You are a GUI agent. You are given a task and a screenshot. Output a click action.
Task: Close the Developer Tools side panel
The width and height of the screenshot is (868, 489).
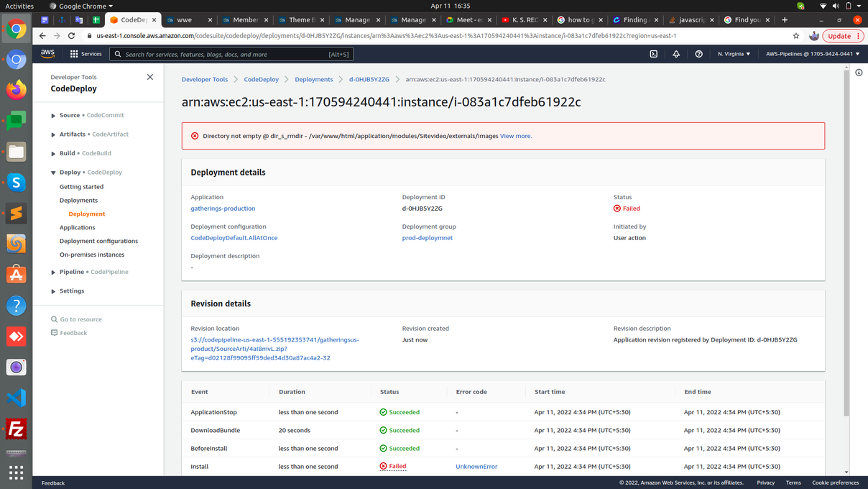pyautogui.click(x=149, y=77)
